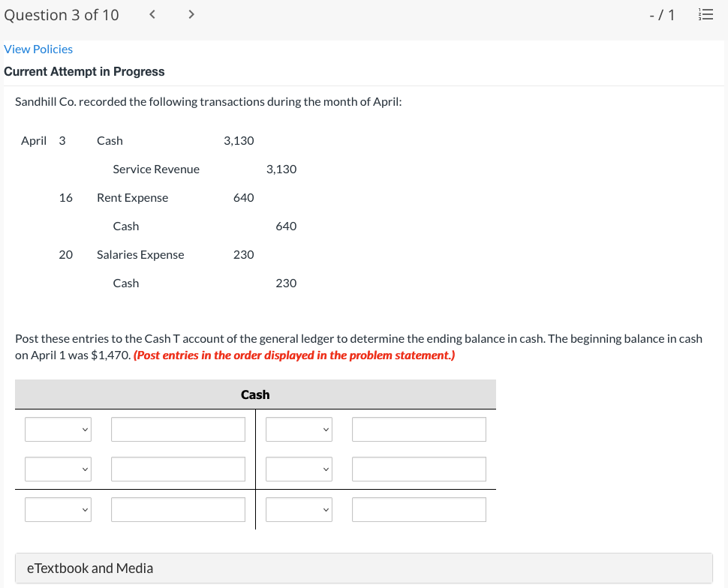Viewport: 728px width, 588px height.
Task: Click the 'Rent Expense' account entry
Action: click(x=132, y=198)
